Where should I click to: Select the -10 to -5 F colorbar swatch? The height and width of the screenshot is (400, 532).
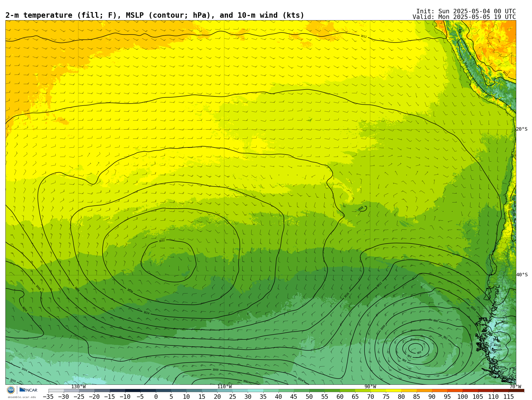pos(133,391)
